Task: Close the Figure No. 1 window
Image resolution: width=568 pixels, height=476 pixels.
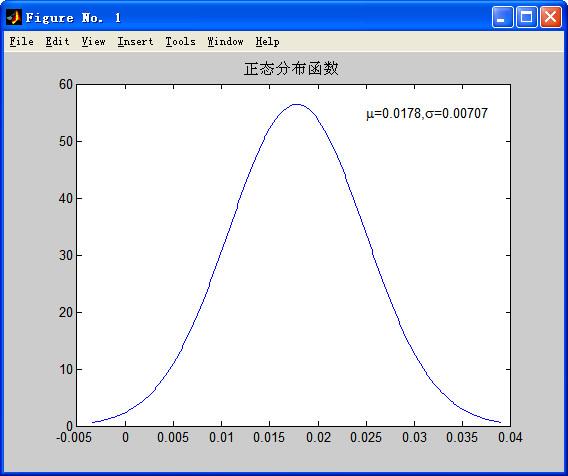Action: tap(551, 17)
